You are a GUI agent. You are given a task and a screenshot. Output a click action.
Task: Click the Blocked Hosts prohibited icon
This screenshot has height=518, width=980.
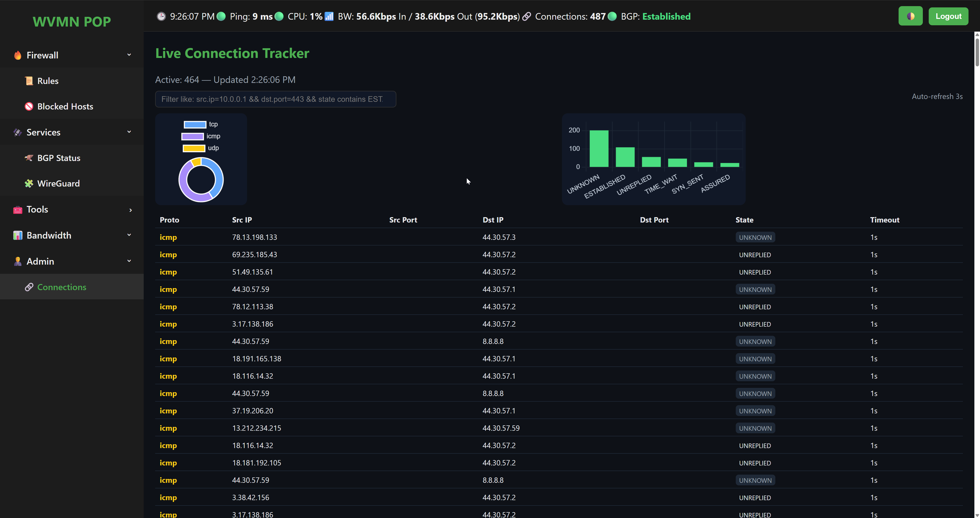pos(29,106)
